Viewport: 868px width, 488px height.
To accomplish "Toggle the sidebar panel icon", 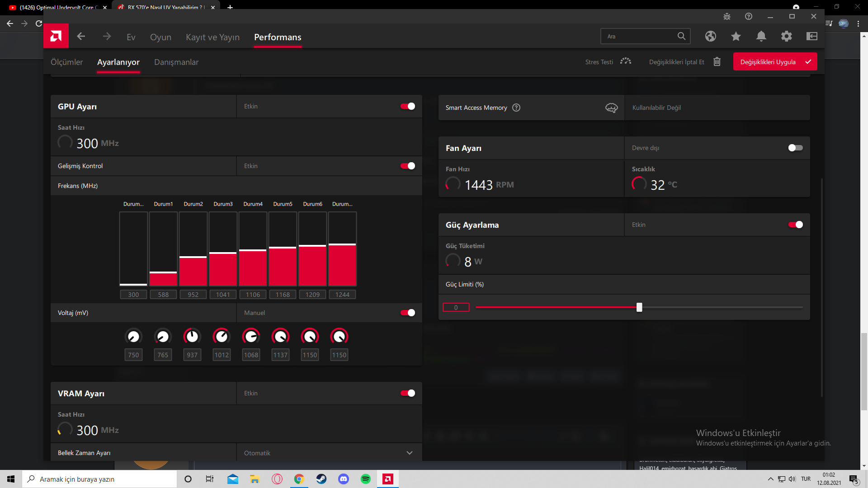I will 811,36.
